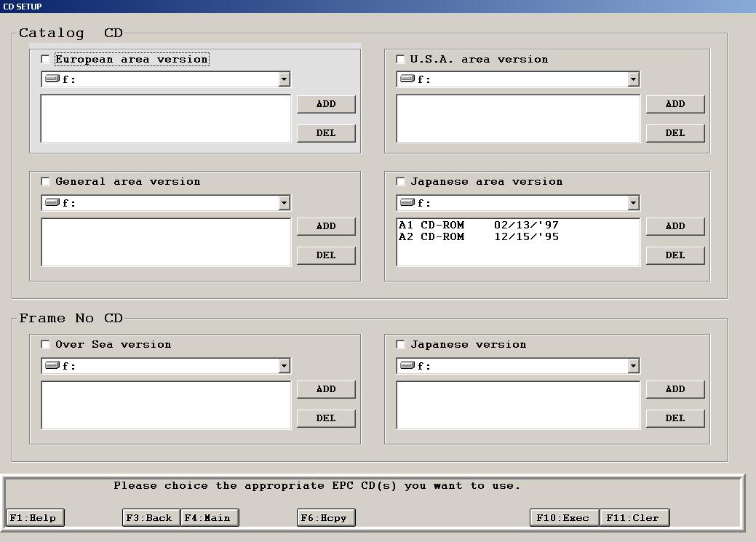756x542 pixels.
Task: Click ADD in General area version panel
Action: point(326,226)
